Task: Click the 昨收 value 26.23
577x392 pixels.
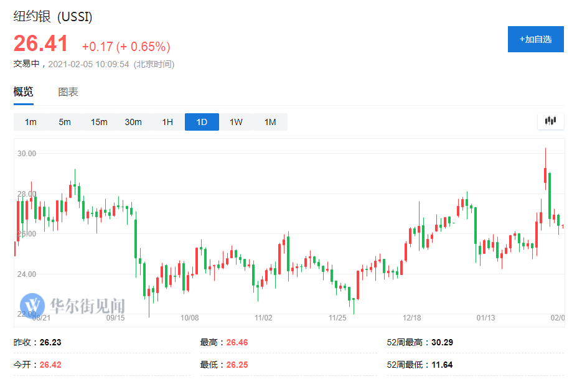Action: pos(50,342)
